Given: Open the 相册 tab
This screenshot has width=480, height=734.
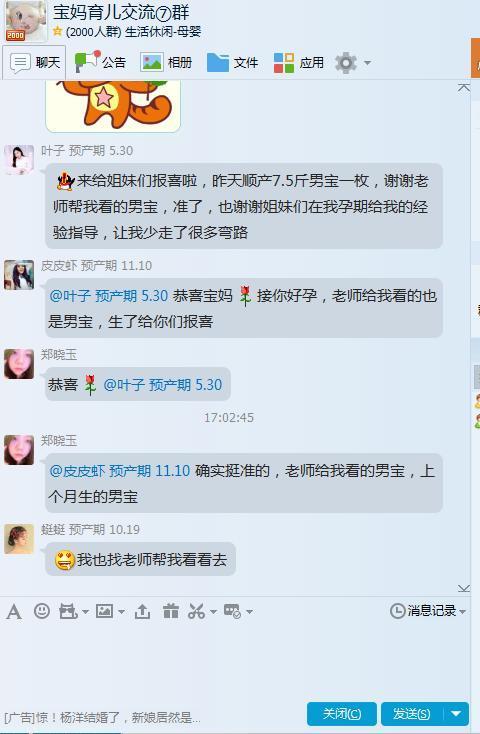Looking at the screenshot, I should coord(166,62).
